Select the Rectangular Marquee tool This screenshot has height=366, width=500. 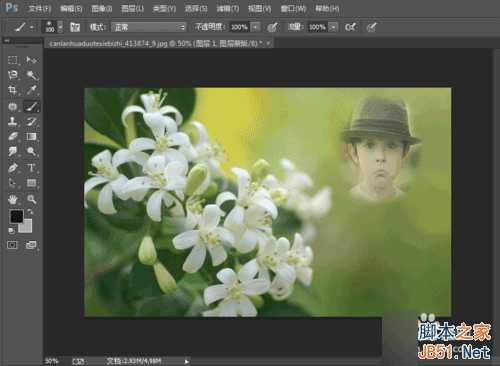pos(13,60)
